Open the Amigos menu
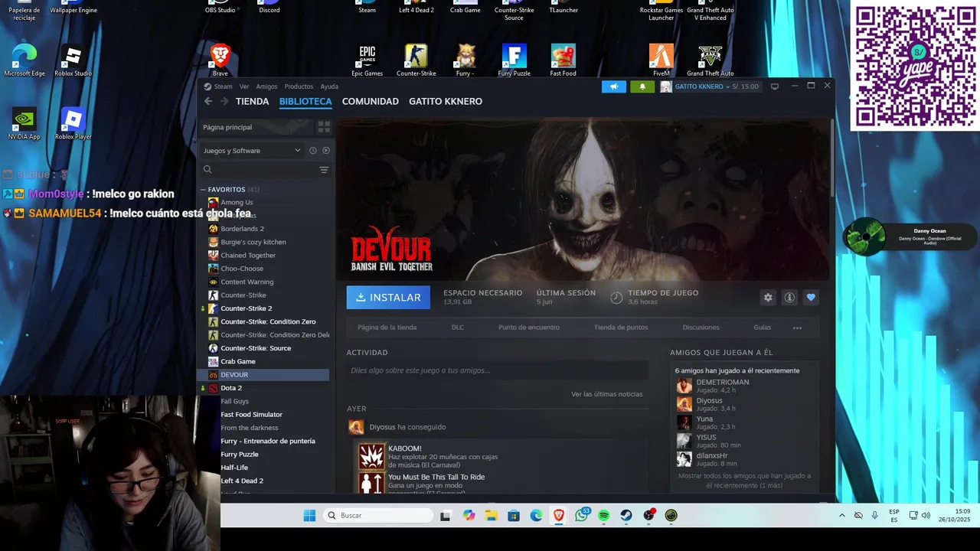 point(266,86)
